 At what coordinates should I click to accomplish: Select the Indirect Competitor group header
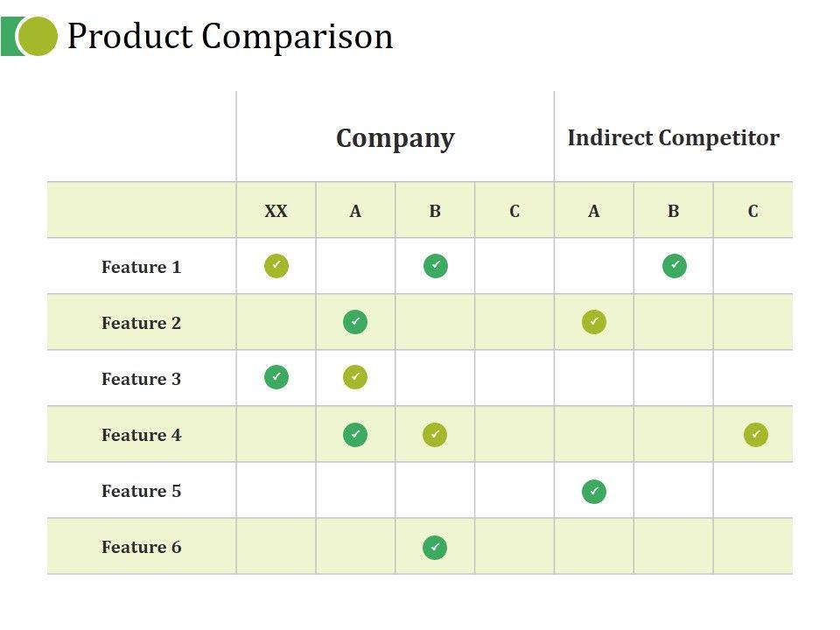(x=673, y=137)
